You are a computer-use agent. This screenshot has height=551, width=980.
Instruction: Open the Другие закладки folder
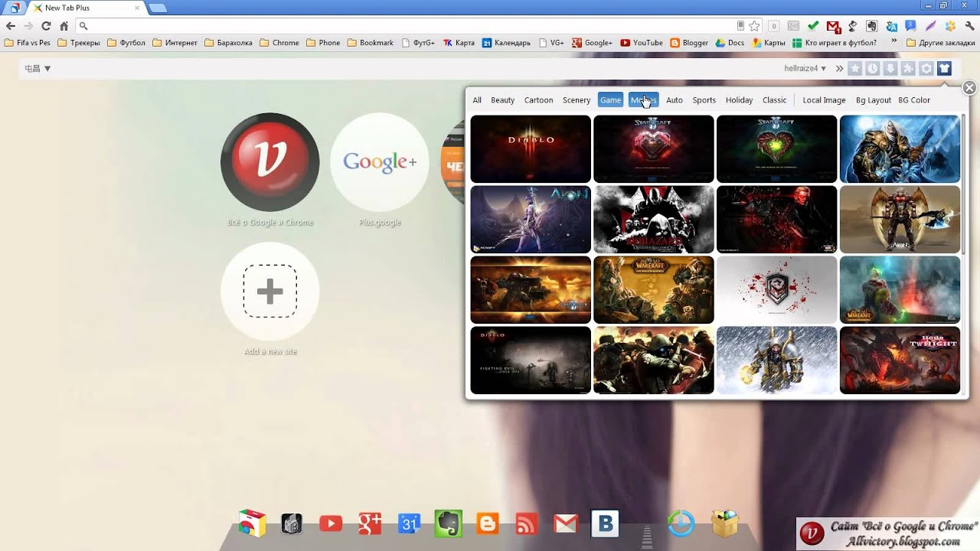click(x=940, y=43)
